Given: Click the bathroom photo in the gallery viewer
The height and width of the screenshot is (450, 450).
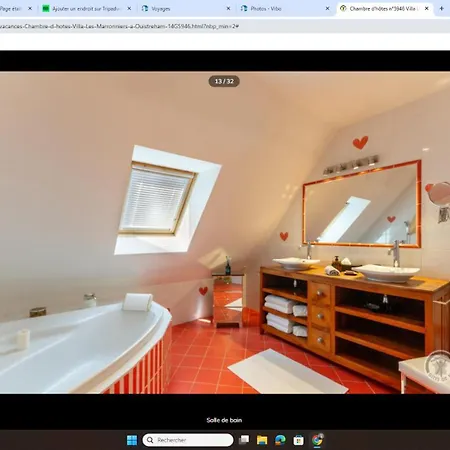Looking at the screenshot, I should pyautogui.click(x=225, y=233).
